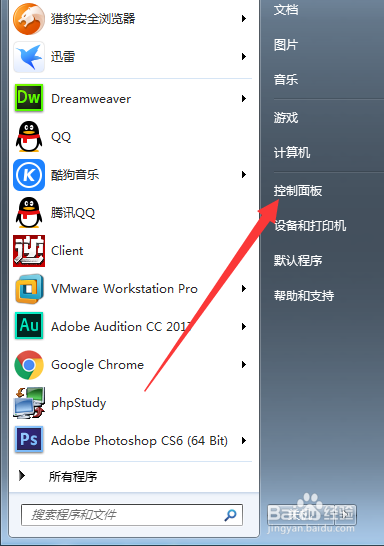Image resolution: width=384 pixels, height=546 pixels.
Task: Click the shutdown button at bottom right
Action: pyautogui.click(x=300, y=514)
